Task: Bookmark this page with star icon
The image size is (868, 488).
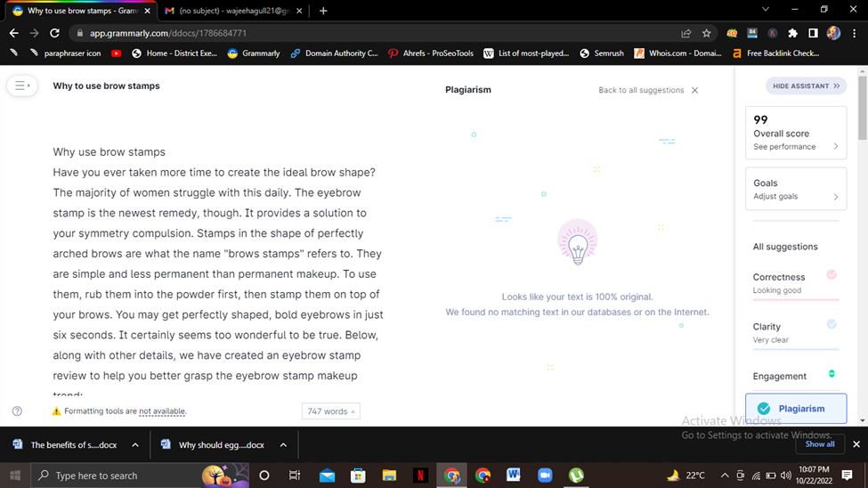Action: point(706,33)
